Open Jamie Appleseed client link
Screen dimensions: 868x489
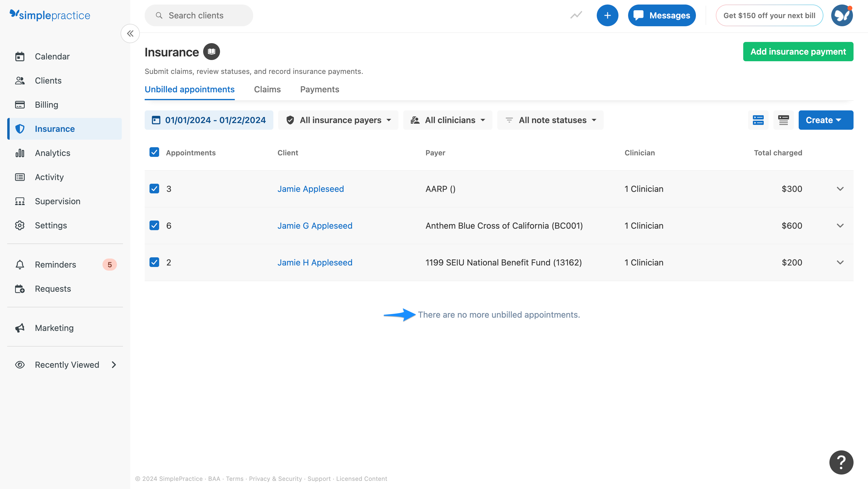pyautogui.click(x=311, y=189)
